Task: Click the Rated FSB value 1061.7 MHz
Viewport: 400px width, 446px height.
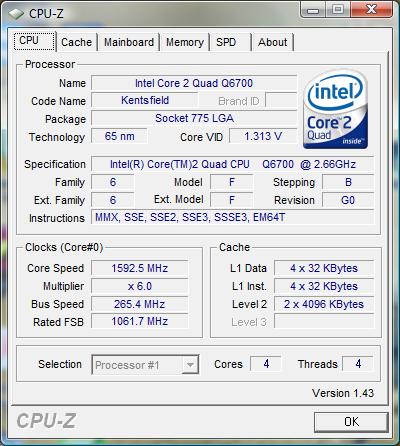Action: click(x=140, y=321)
